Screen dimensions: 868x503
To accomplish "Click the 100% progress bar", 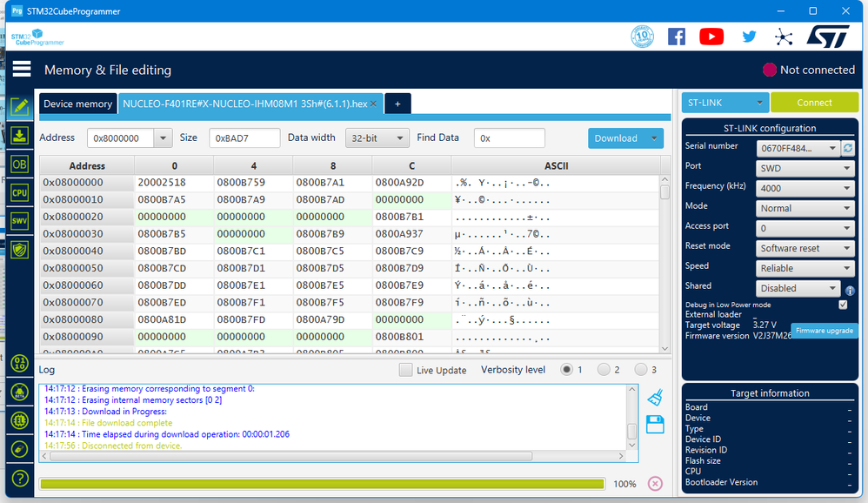I will pyautogui.click(x=322, y=484).
